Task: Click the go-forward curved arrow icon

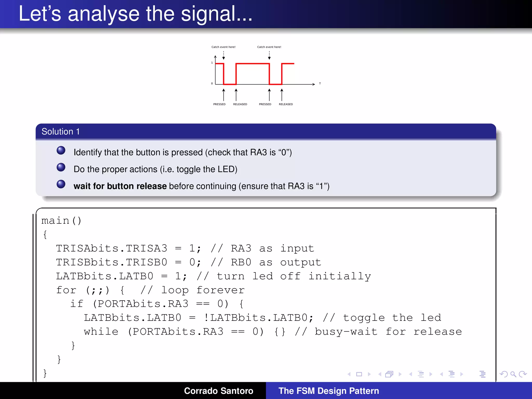Action: click(x=523, y=374)
